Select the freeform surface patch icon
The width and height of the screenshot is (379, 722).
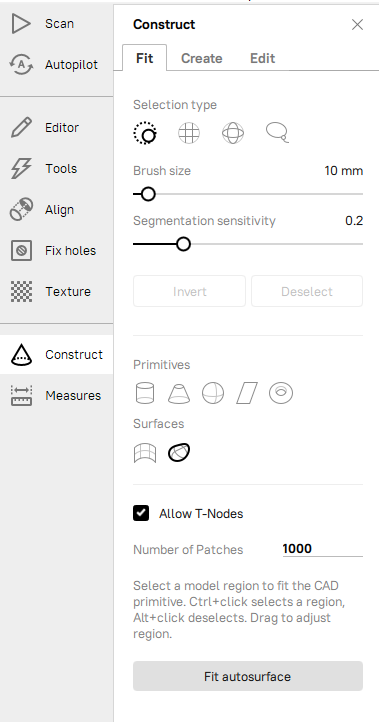[145, 453]
